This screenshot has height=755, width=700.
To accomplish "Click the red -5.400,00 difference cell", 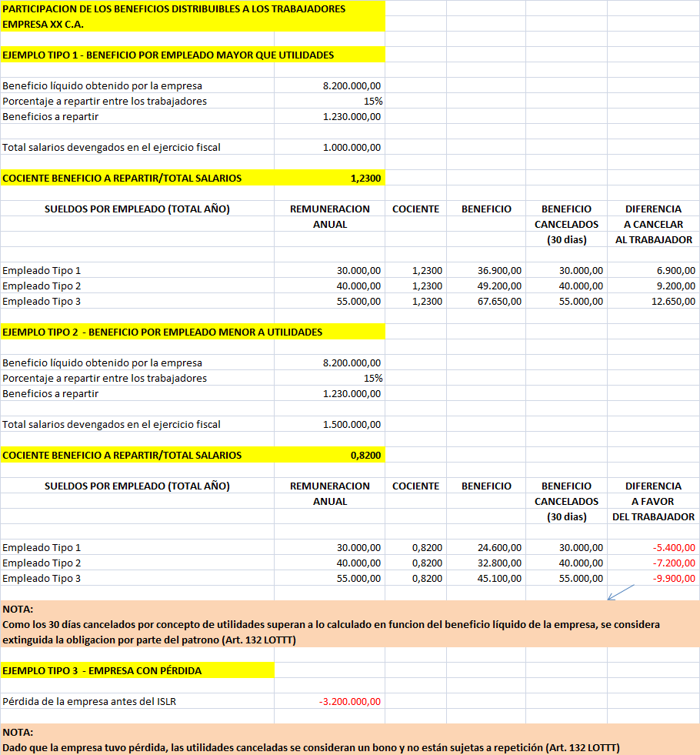I will tap(653, 547).
